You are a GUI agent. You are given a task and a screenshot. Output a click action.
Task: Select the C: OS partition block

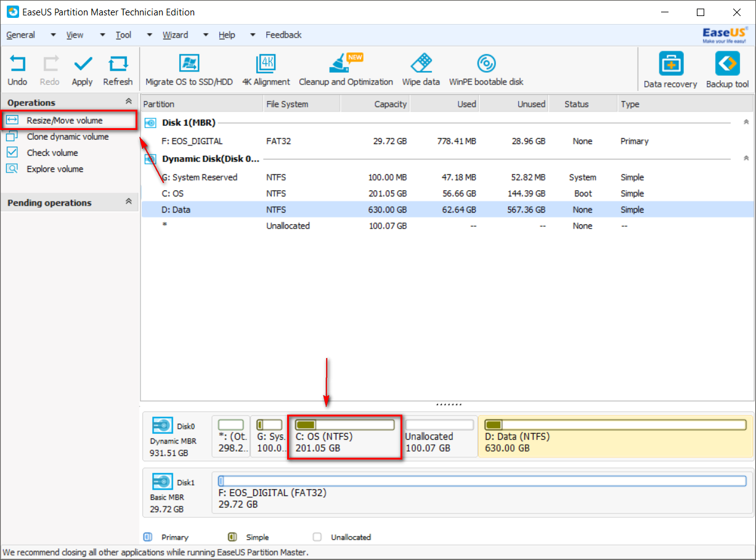click(x=344, y=437)
